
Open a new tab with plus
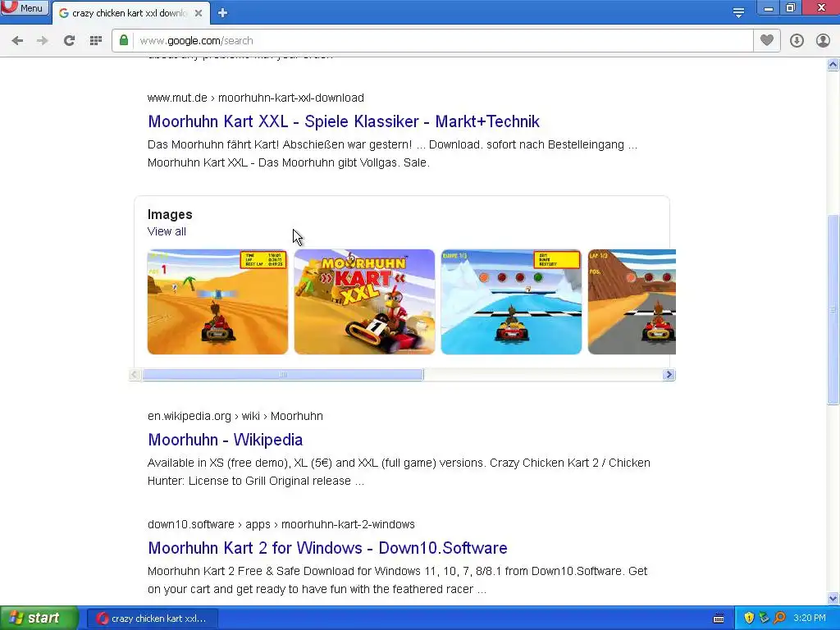click(223, 13)
